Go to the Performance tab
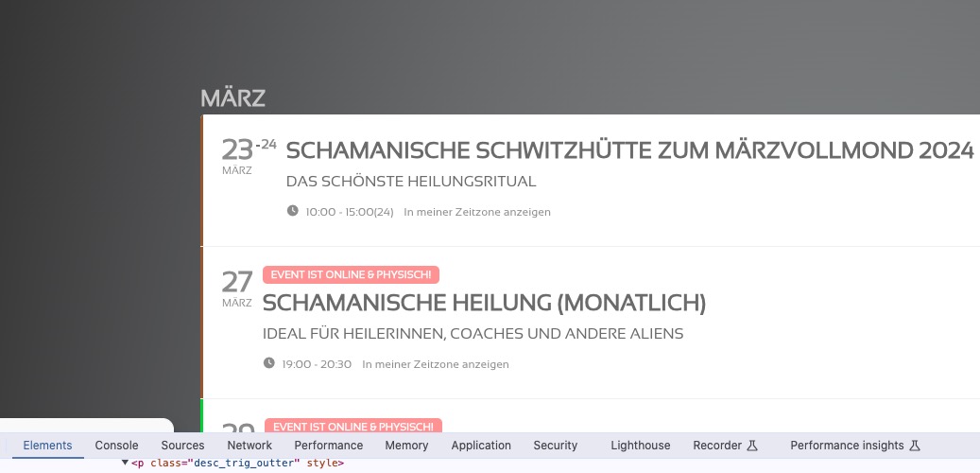Screen dimensions: 980x473 click(x=329, y=446)
